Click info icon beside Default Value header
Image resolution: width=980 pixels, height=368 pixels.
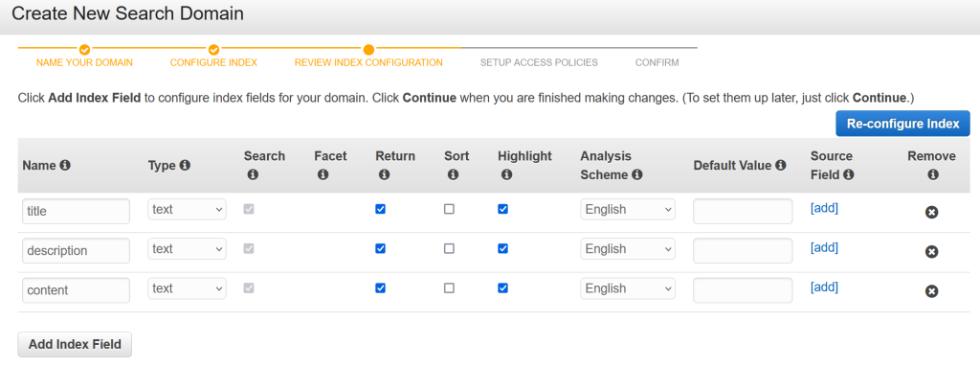pos(781,166)
